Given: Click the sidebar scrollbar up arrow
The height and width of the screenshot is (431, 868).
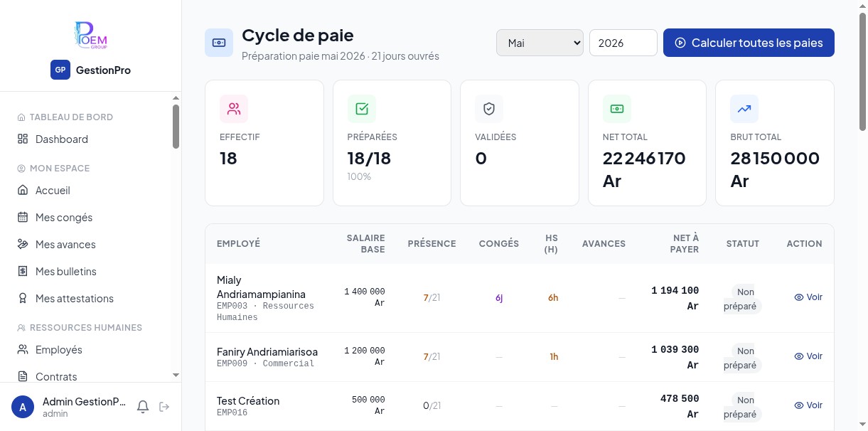Looking at the screenshot, I should click(176, 97).
